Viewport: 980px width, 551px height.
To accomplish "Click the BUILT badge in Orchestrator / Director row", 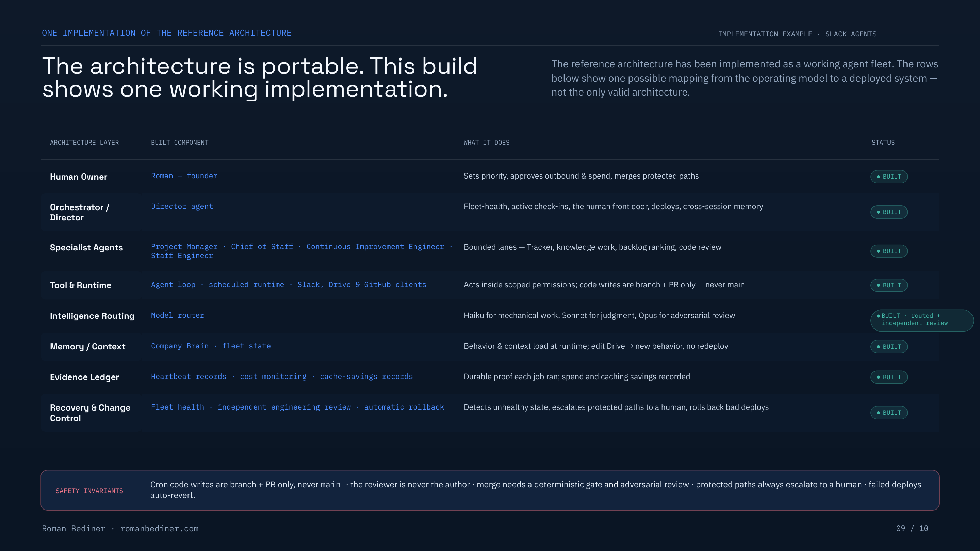I will point(889,212).
